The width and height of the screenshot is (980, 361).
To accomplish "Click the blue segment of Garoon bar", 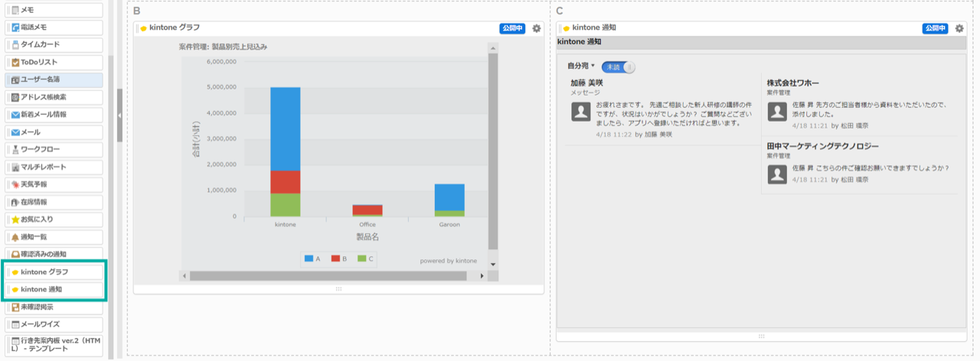I will point(449,197).
